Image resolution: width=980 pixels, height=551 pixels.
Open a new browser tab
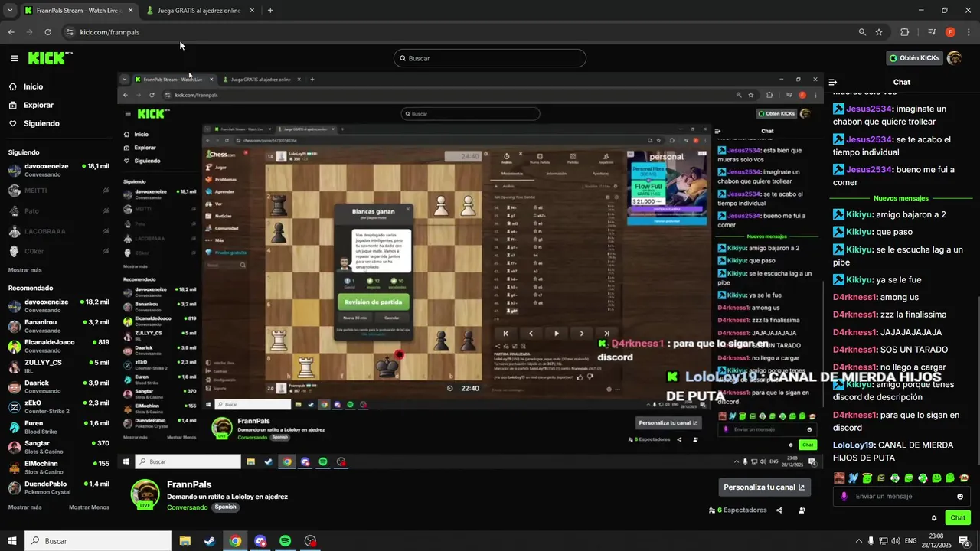(270, 11)
